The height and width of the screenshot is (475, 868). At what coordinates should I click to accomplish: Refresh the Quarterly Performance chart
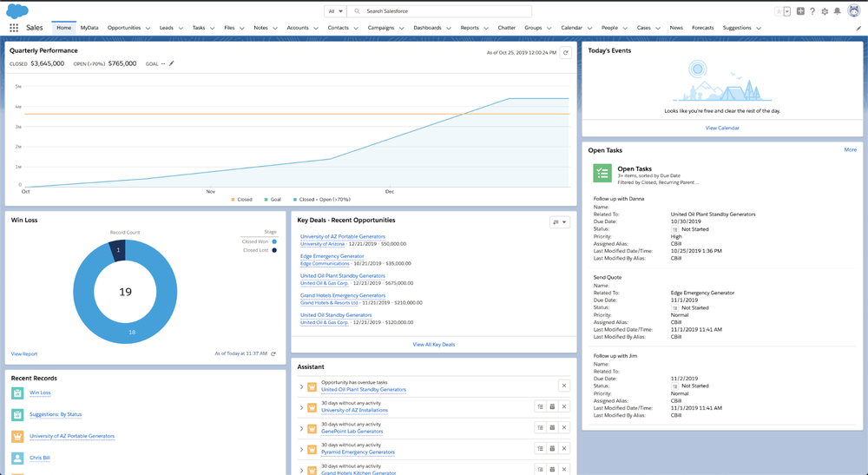coord(565,53)
